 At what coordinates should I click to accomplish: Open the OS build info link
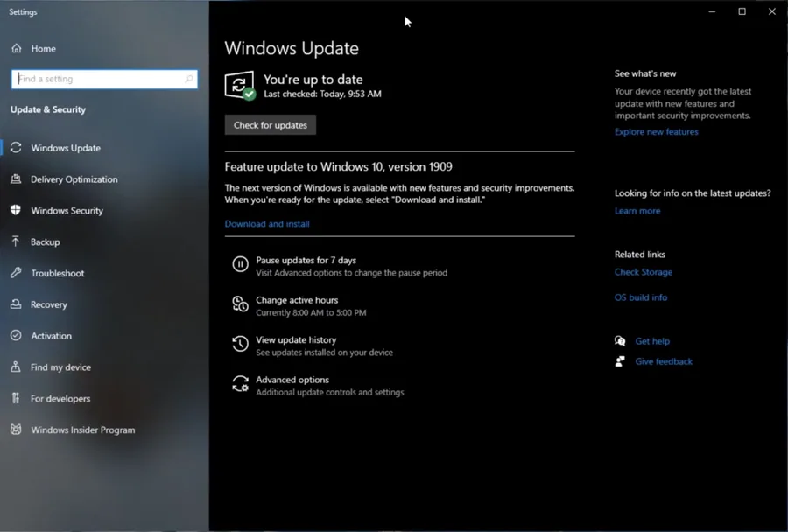[x=641, y=297]
